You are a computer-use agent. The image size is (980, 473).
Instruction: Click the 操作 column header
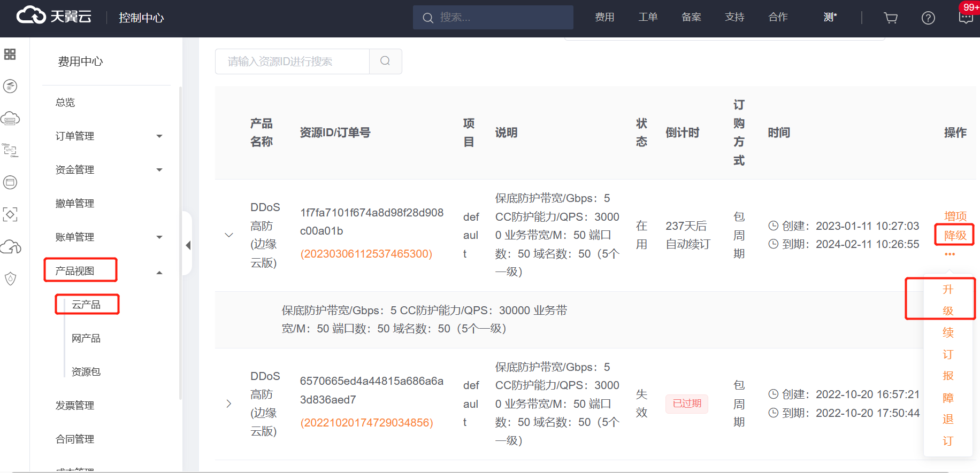(x=955, y=133)
